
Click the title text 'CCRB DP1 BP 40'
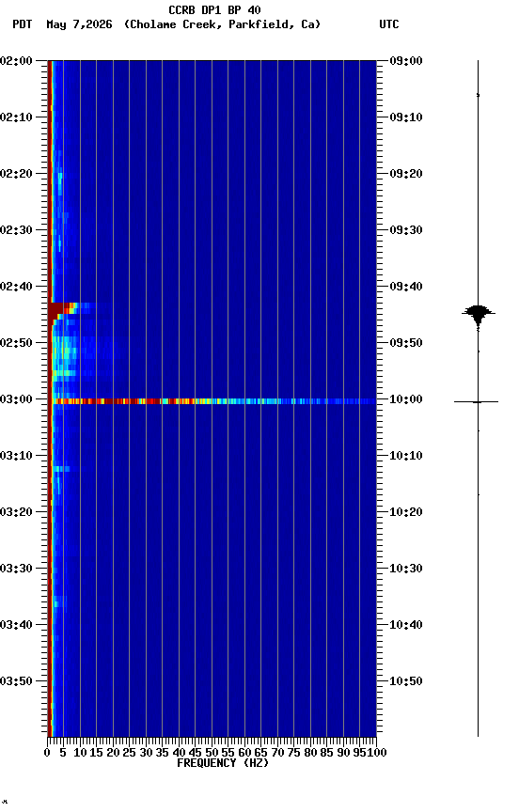(214, 9)
